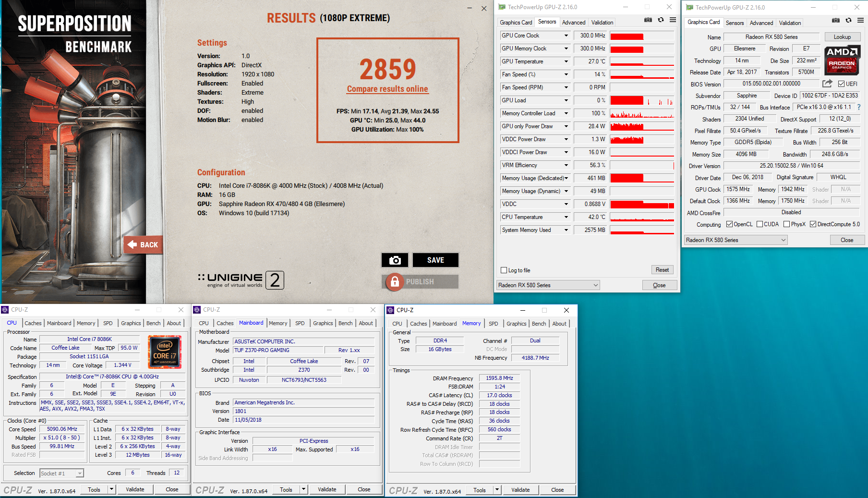This screenshot has width=868, height=498.
Task: Switch to Advanced tab in GPU-Z Sensors window
Action: (x=573, y=23)
